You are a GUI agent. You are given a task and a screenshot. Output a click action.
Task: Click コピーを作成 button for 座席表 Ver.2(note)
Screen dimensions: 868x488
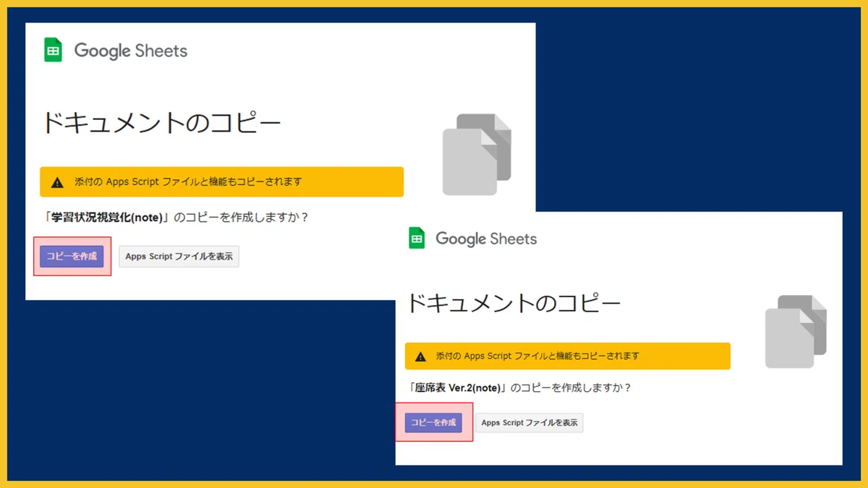coord(434,422)
